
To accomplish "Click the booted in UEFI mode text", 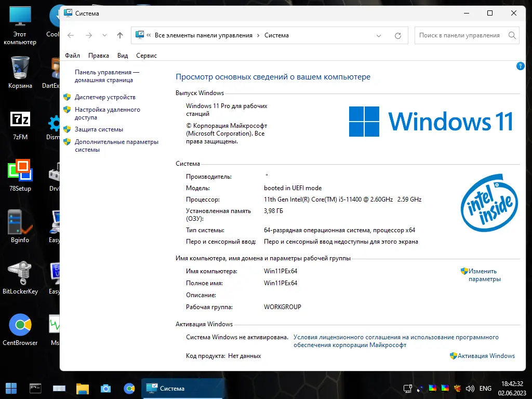I will tap(292, 188).
